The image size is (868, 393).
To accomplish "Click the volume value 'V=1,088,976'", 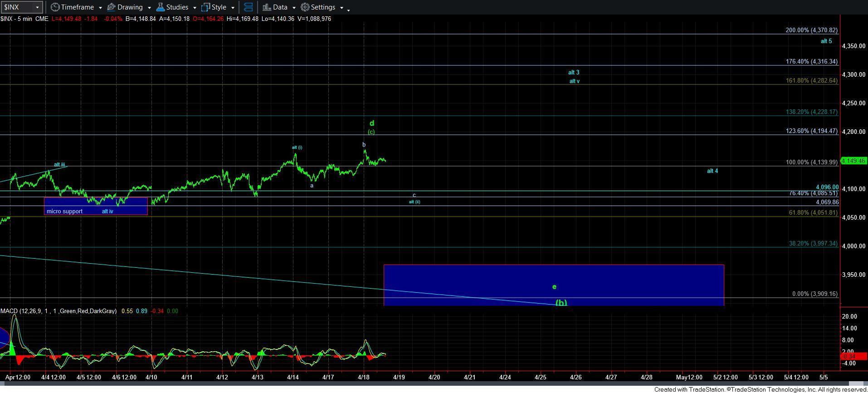I will click(x=314, y=19).
